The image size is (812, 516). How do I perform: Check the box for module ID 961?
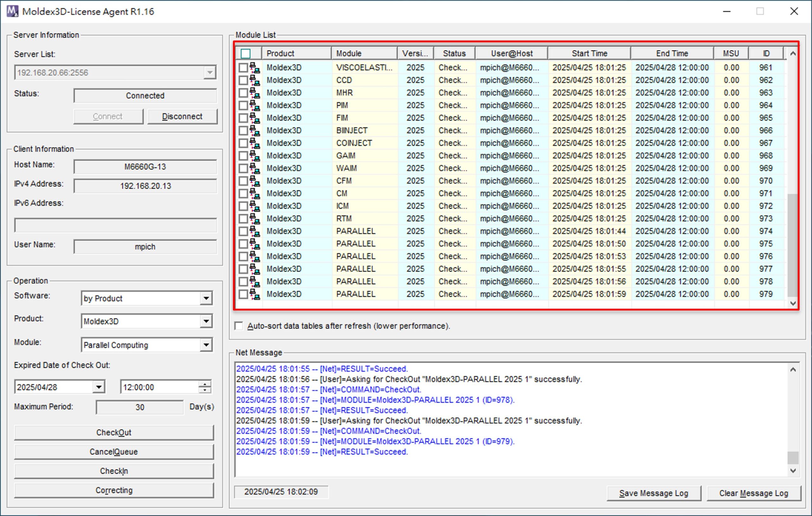[x=243, y=68]
